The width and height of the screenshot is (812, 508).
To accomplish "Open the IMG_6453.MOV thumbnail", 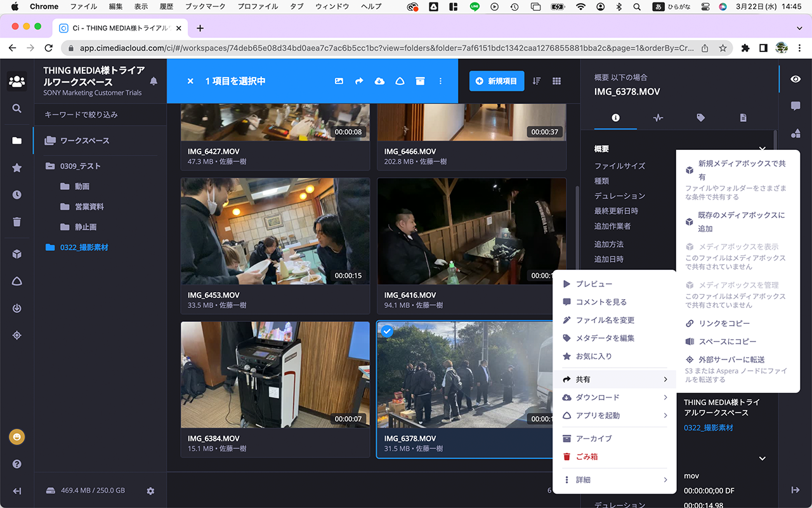I will click(275, 231).
